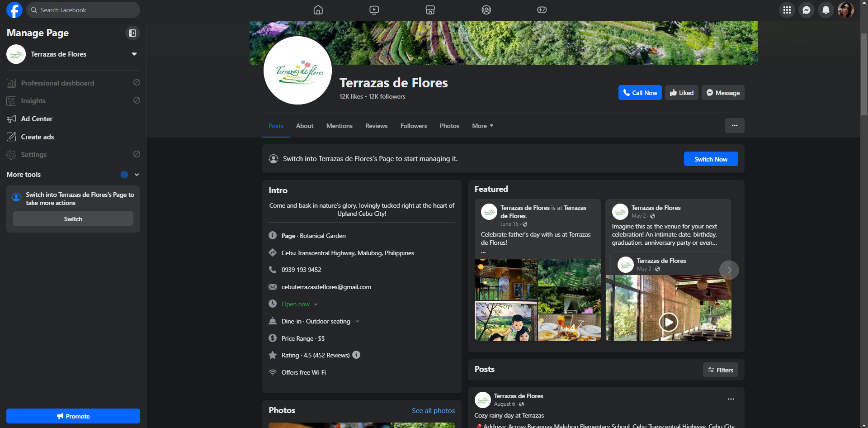Click the Switch Now button

pos(711,159)
